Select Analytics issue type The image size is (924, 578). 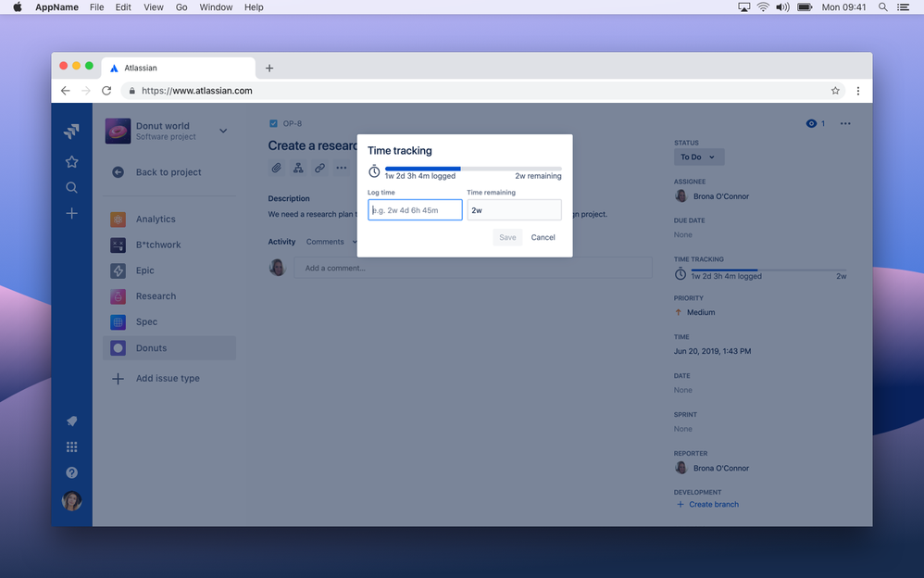(169, 219)
